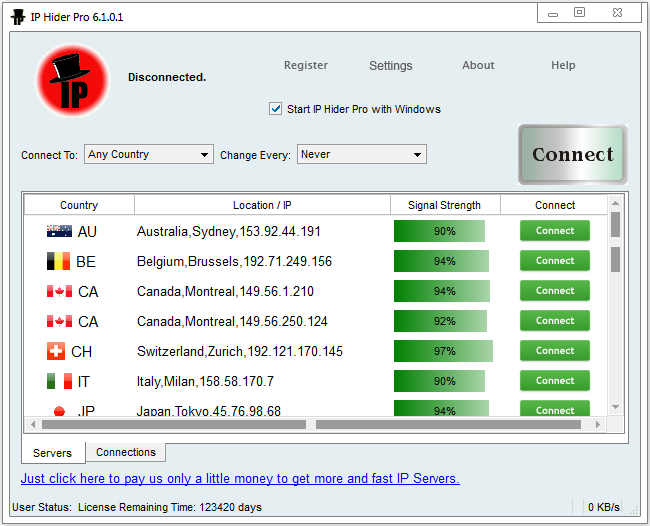Click the Switzerland 97% signal strength bar

click(x=443, y=351)
